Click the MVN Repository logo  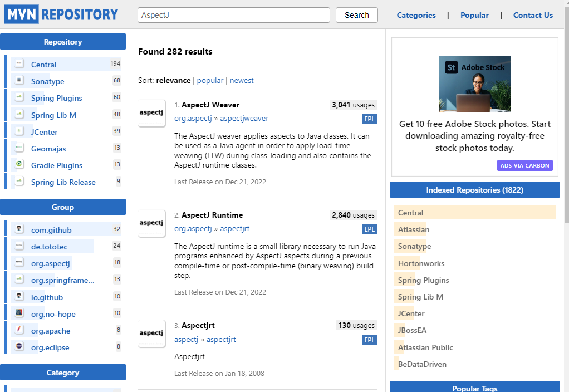[x=61, y=14]
